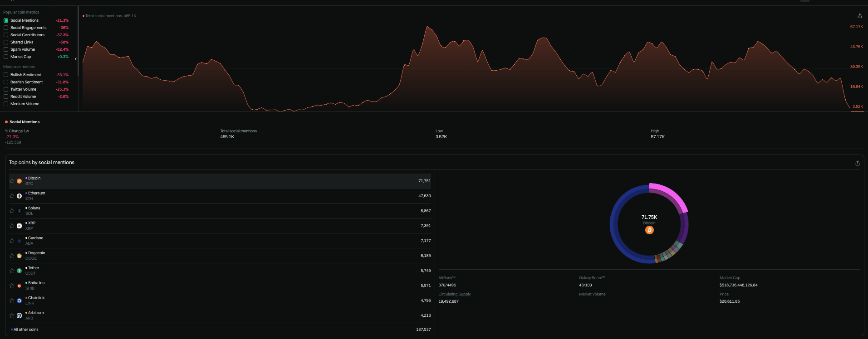Click Bitcoin's 71,751 mentions value
This screenshot has height=339, width=868.
coord(425,181)
